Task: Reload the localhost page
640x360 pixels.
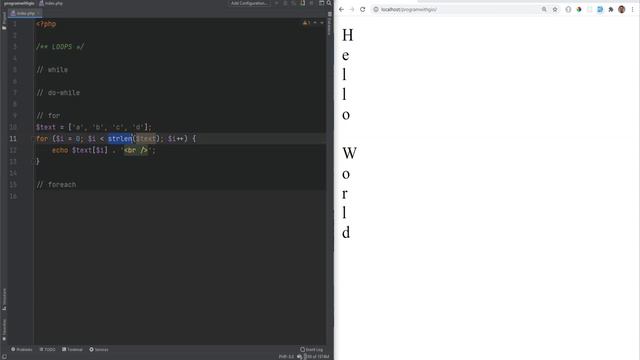Action: tap(362, 9)
